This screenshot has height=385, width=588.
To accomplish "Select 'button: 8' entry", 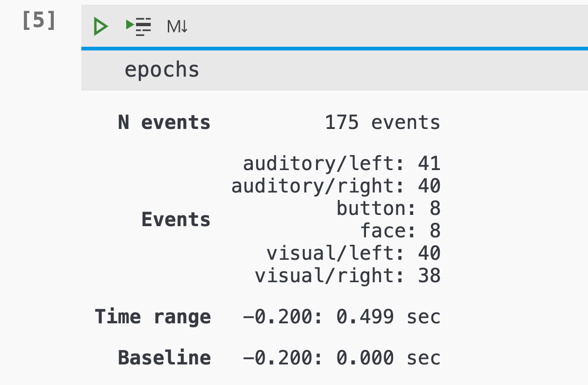I will coord(388,208).
